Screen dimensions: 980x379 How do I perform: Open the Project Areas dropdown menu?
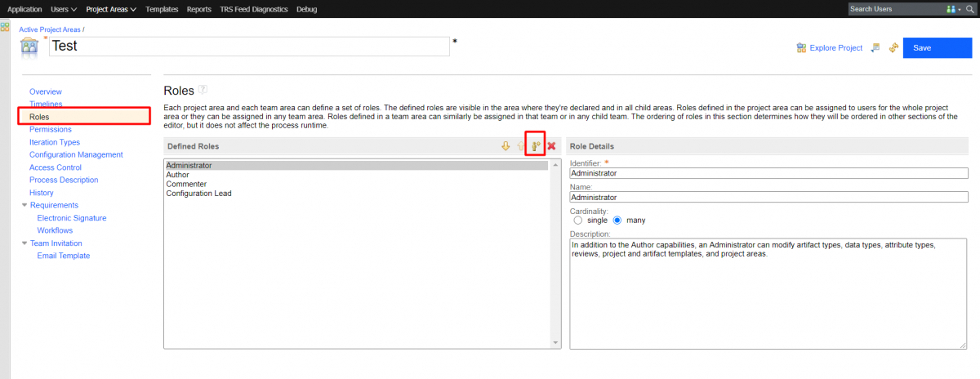click(x=111, y=9)
